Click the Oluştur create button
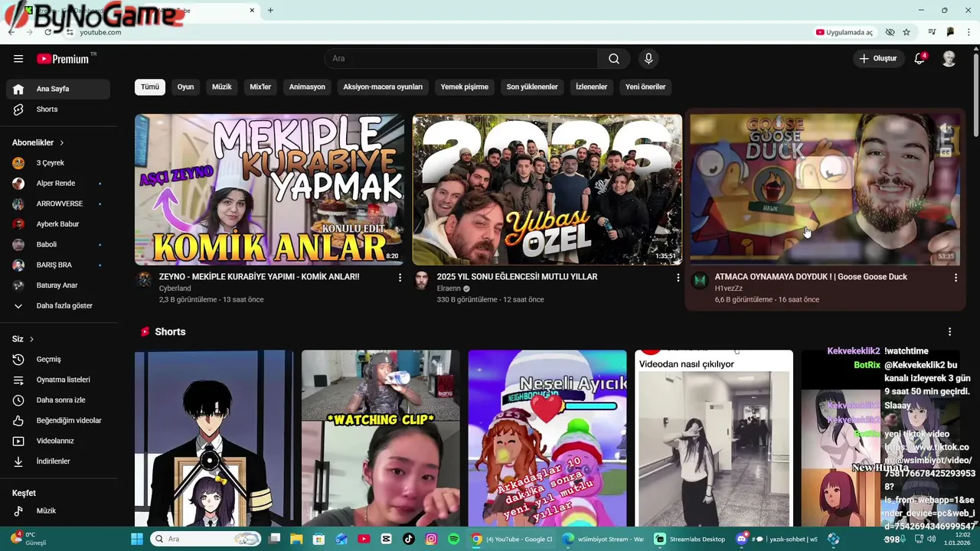This screenshot has width=980, height=551. point(877,59)
